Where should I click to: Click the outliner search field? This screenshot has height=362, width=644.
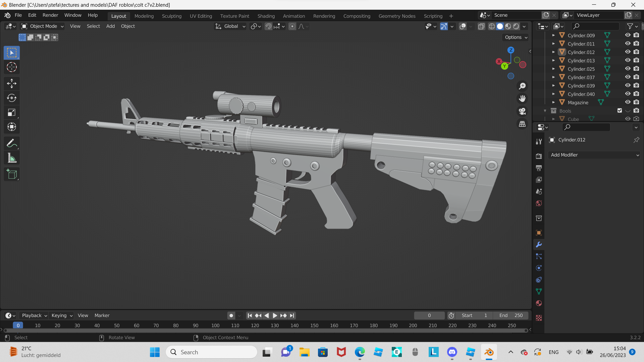595,26
